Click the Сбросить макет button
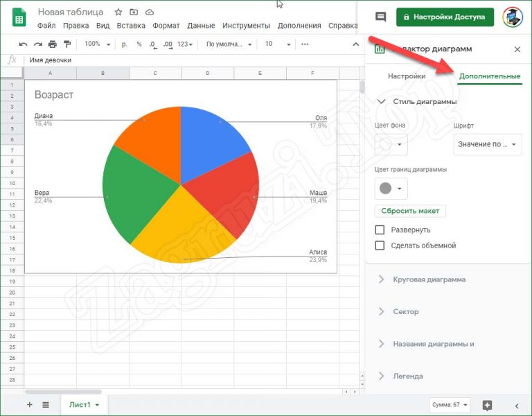This screenshot has height=416, width=532. (410, 211)
